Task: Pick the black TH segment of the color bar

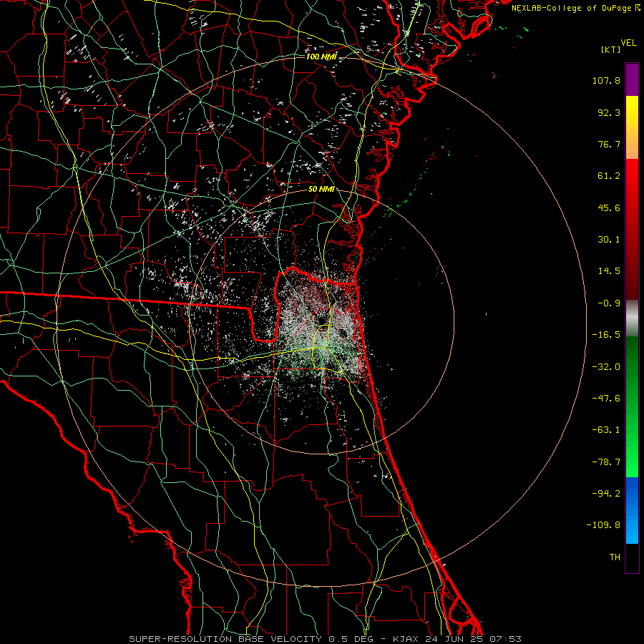Action: [x=632, y=558]
